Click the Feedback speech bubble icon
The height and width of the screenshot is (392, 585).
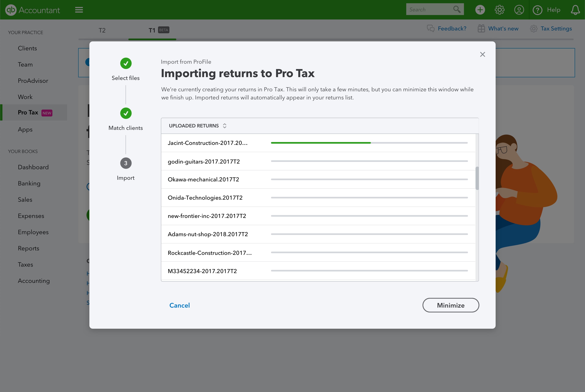click(x=431, y=28)
